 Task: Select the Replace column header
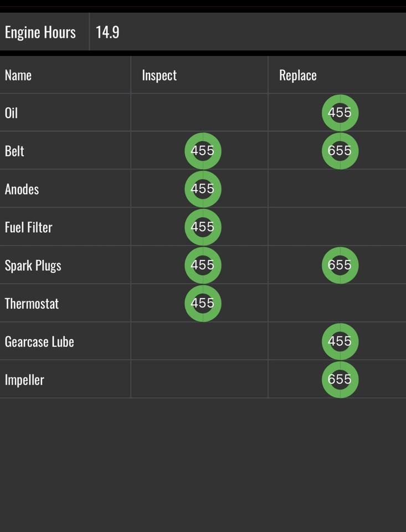click(298, 75)
